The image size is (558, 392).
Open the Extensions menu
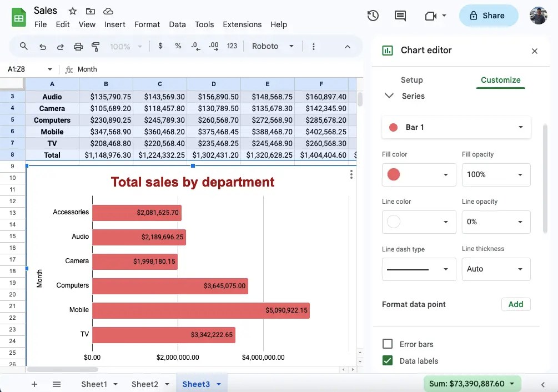[242, 24]
